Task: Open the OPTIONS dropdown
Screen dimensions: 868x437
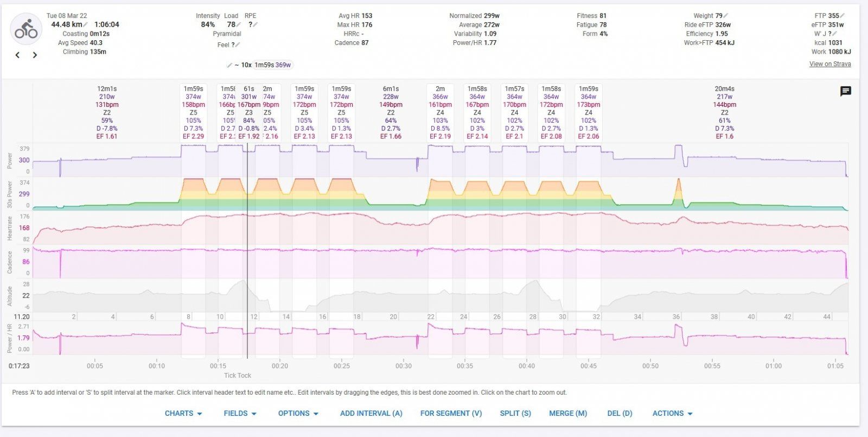Action: [x=298, y=413]
